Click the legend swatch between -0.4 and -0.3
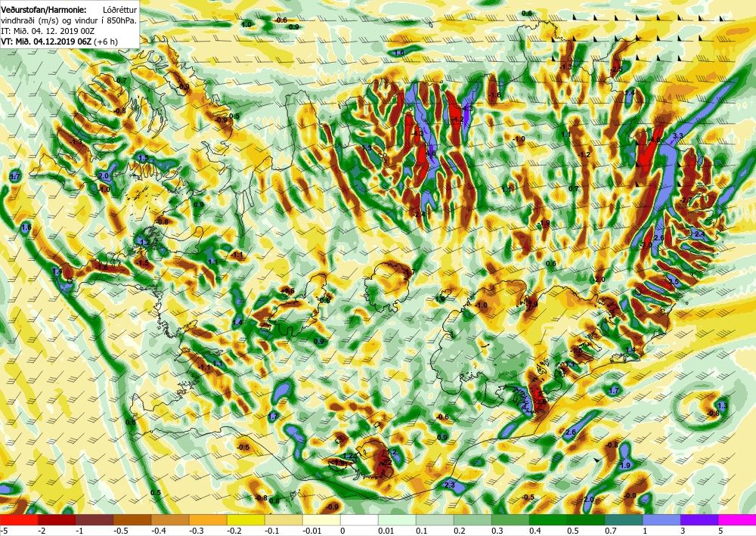Viewport: 756px width, 536px height. pos(170,519)
